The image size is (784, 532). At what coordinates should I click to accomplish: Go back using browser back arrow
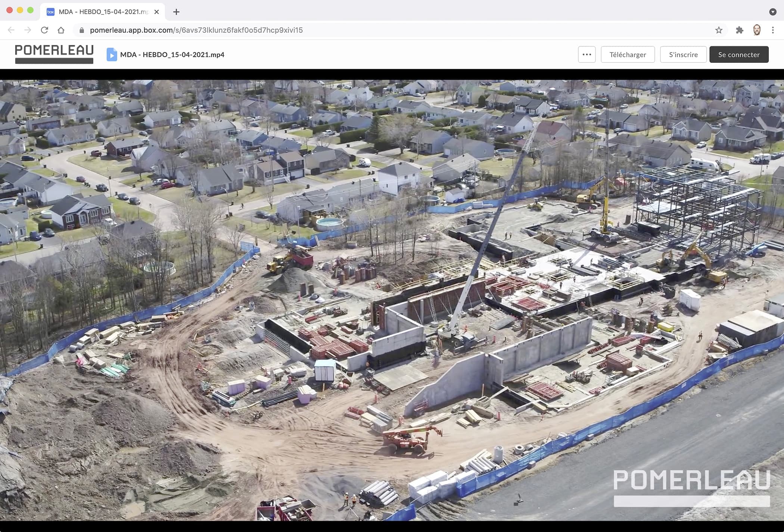(x=11, y=30)
